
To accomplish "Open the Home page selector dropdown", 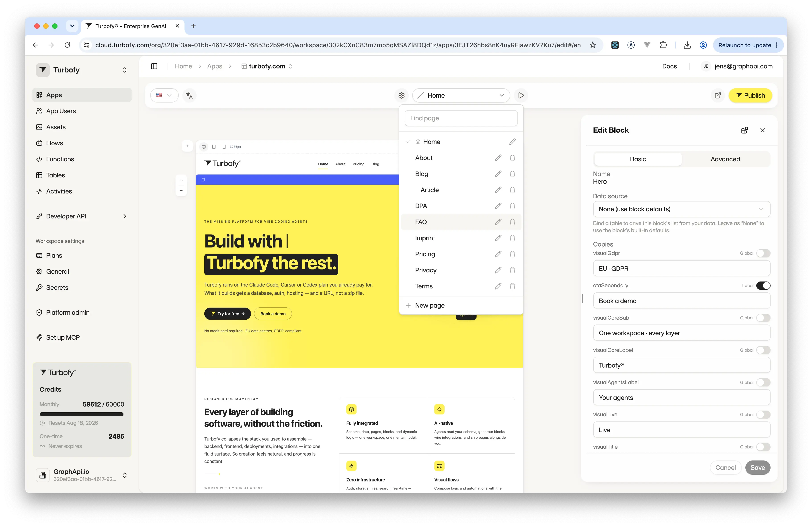I will tap(461, 95).
